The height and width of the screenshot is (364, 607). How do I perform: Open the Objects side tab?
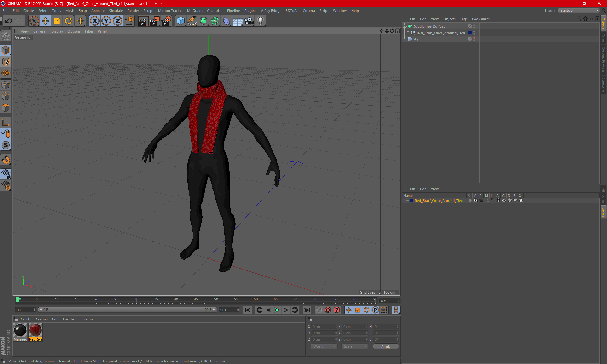tap(604, 23)
